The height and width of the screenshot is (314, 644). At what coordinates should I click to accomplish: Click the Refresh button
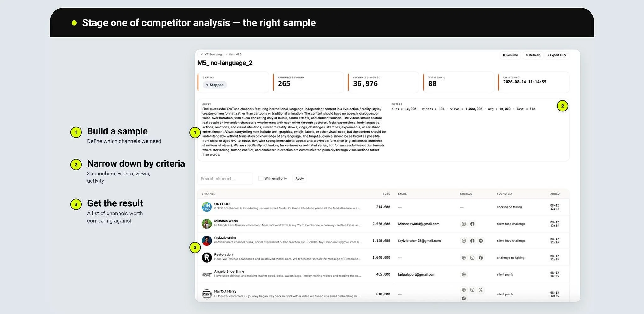click(x=533, y=55)
